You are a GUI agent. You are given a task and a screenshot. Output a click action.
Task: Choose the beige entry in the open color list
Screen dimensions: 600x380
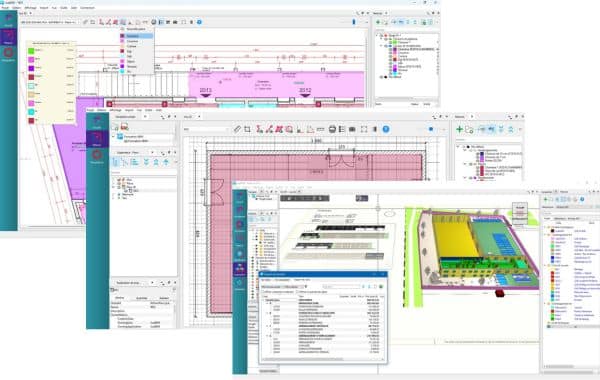click(137, 46)
